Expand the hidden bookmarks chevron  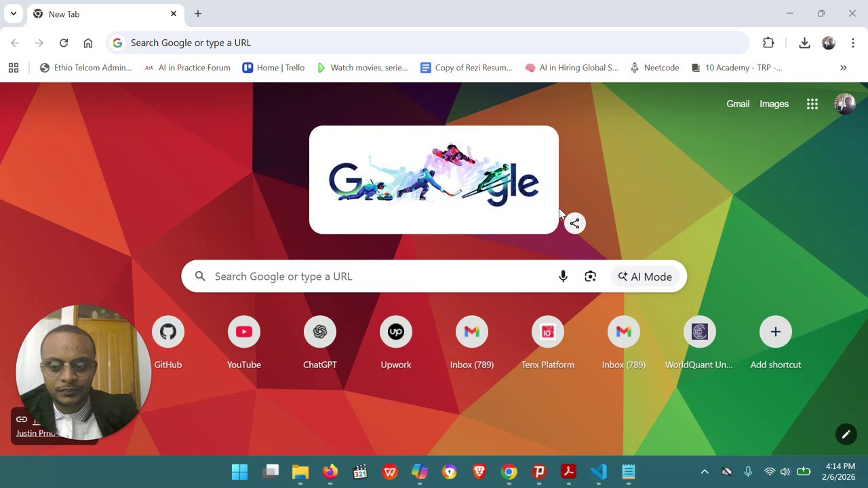pyautogui.click(x=844, y=68)
